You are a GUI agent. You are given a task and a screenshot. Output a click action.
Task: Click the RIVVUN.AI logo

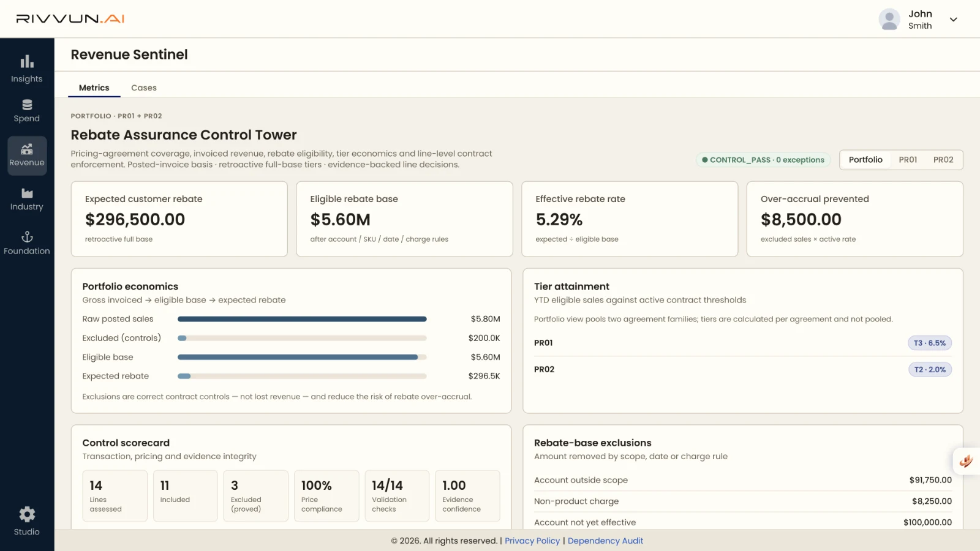click(x=70, y=19)
